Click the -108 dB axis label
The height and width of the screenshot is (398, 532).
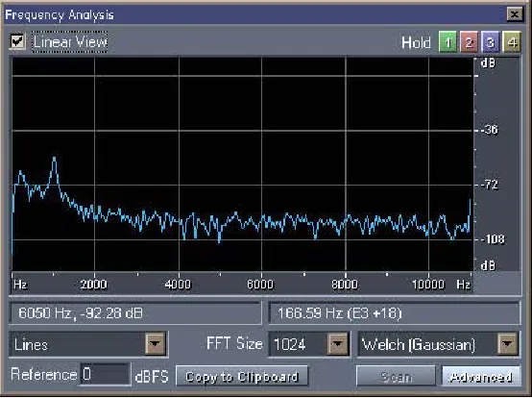pyautogui.click(x=493, y=239)
